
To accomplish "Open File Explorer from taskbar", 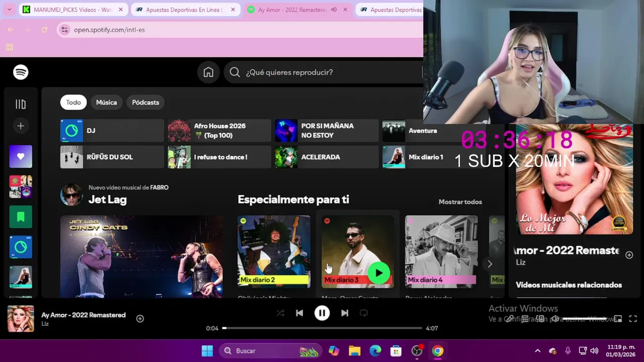I will pos(355,351).
